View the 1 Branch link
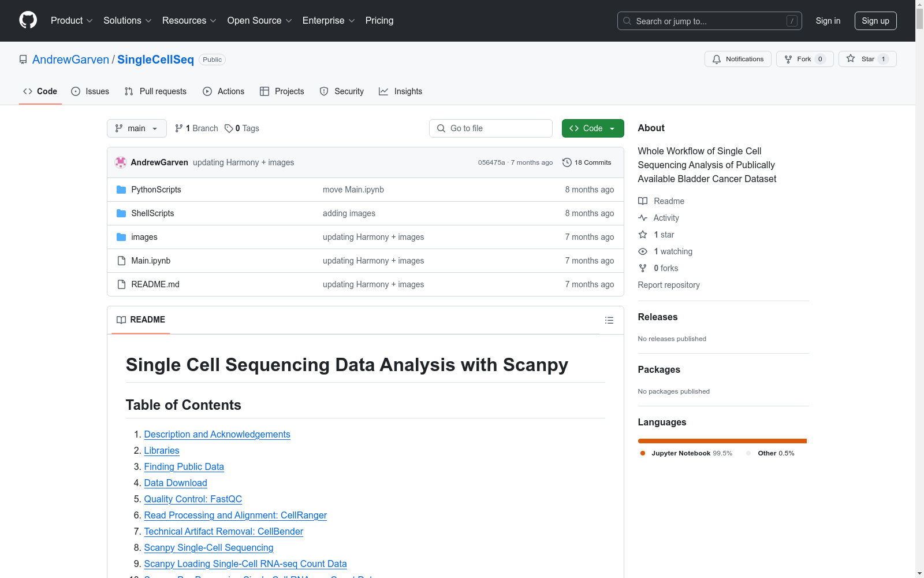Viewport: 924px width, 578px height. click(x=196, y=128)
